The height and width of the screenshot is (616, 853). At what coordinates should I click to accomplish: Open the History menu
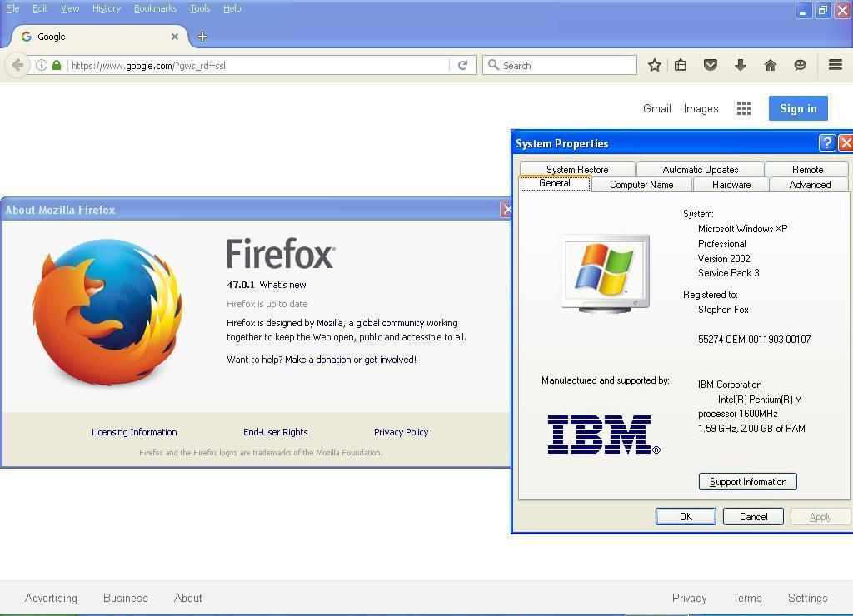tap(107, 8)
